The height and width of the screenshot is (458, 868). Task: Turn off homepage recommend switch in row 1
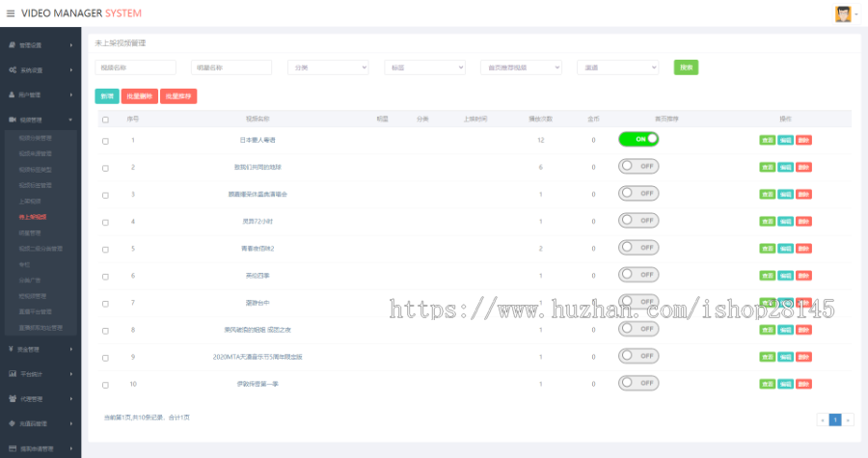(638, 140)
